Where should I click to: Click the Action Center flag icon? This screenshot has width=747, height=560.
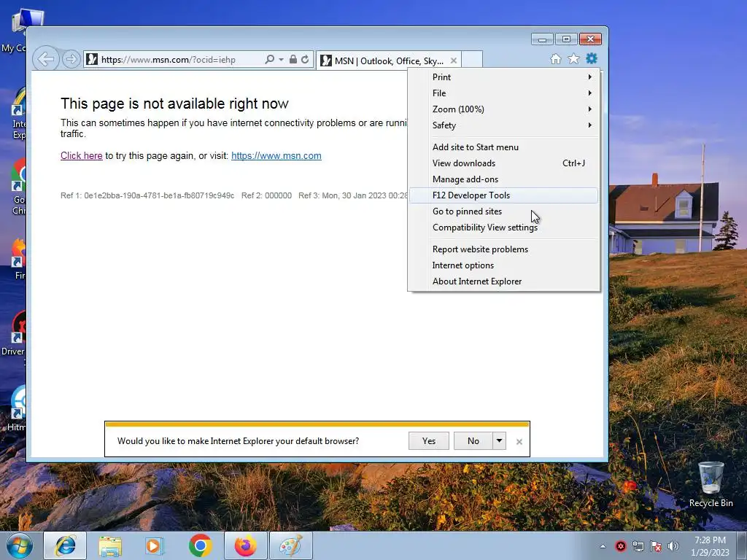656,546
